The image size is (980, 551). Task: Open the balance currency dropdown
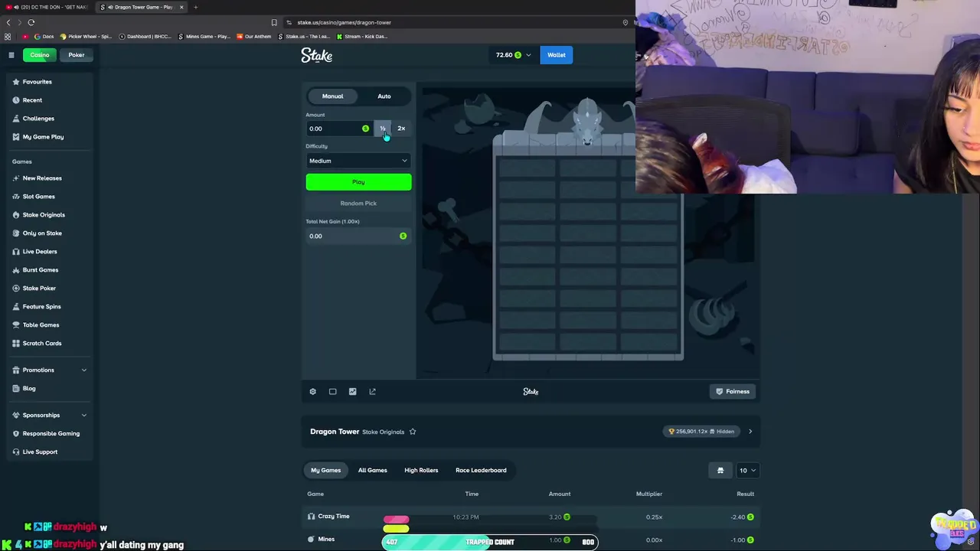513,55
